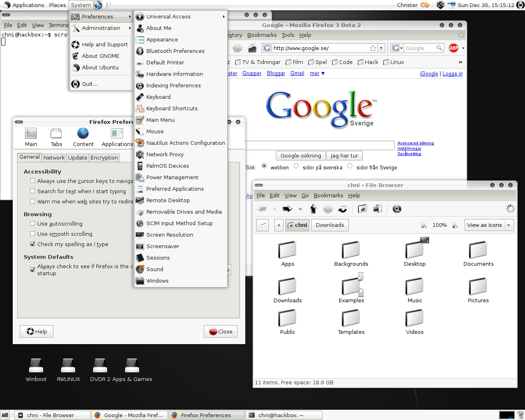Select the 'sidor från Sverige' radio button
The width and height of the screenshot is (525, 420).
(x=350, y=166)
